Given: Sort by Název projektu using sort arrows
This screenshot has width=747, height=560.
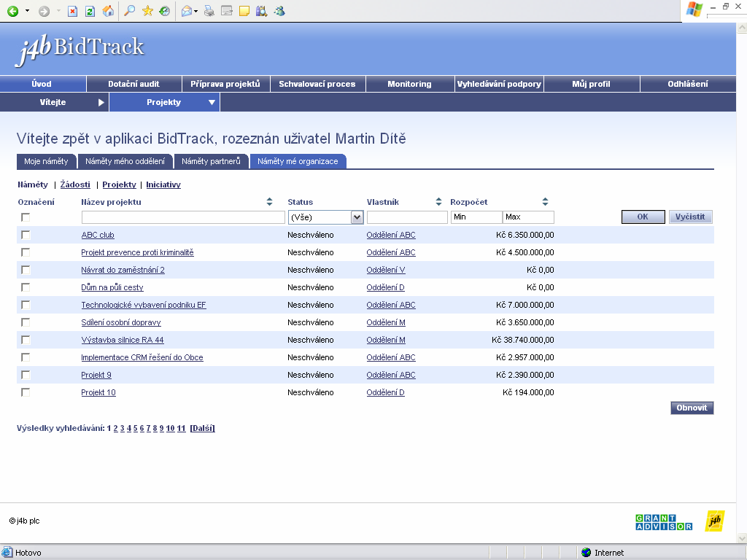Looking at the screenshot, I should click(269, 202).
